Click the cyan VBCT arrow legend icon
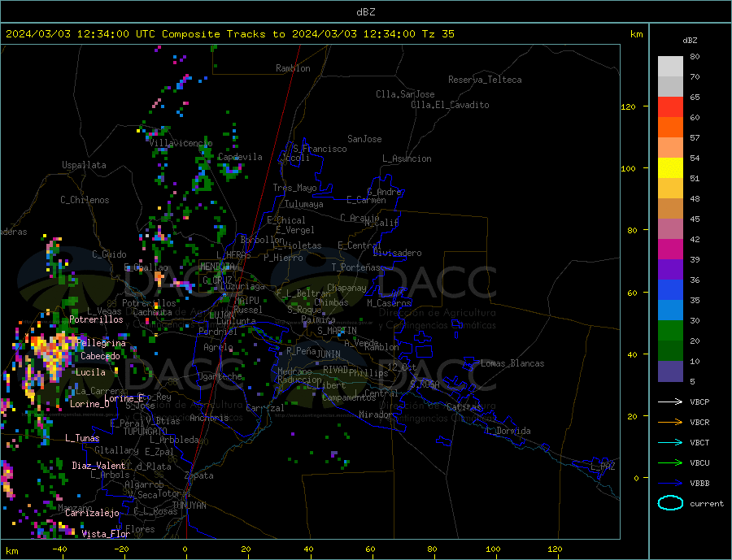Viewport: 732px width, 560px height. 671,442
